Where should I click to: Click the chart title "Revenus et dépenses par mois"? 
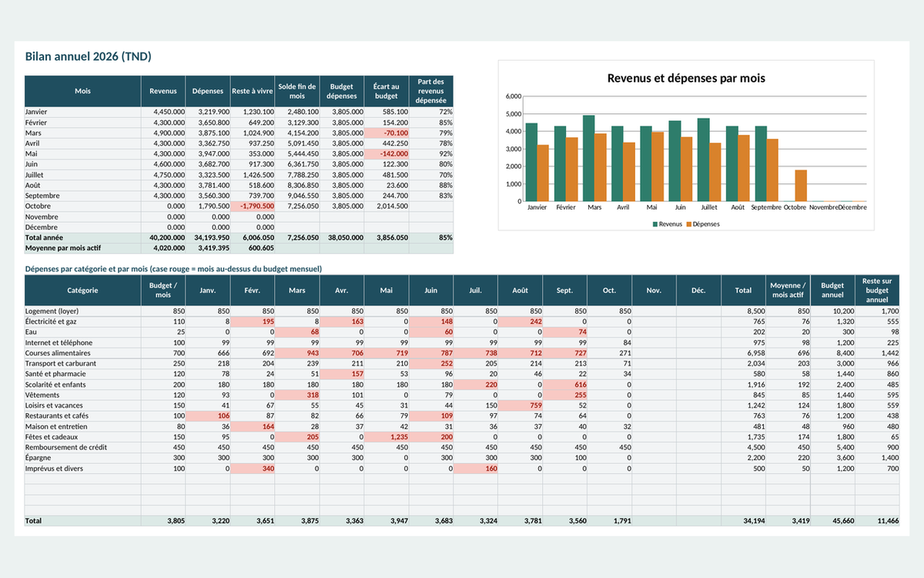pyautogui.click(x=686, y=78)
